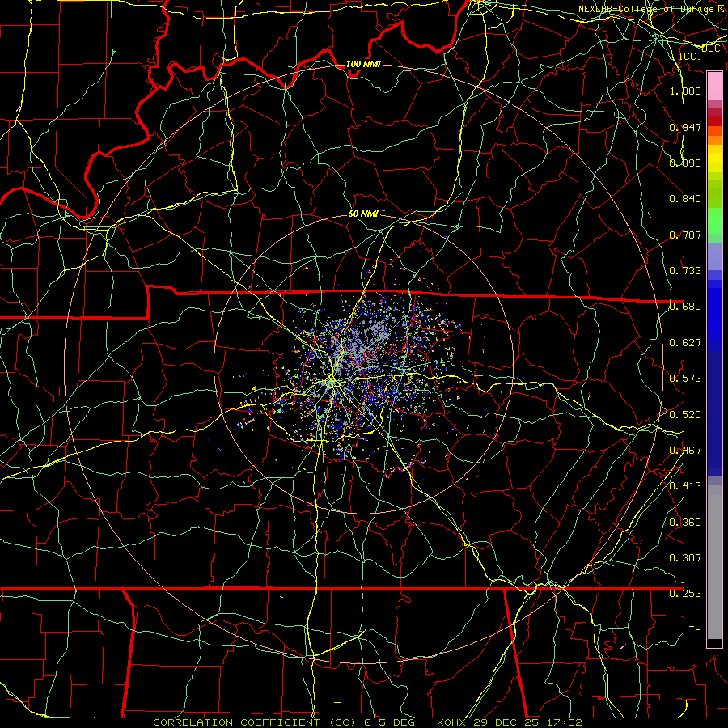
Task: Click the 50 NMI range ring label
Action: [363, 214]
